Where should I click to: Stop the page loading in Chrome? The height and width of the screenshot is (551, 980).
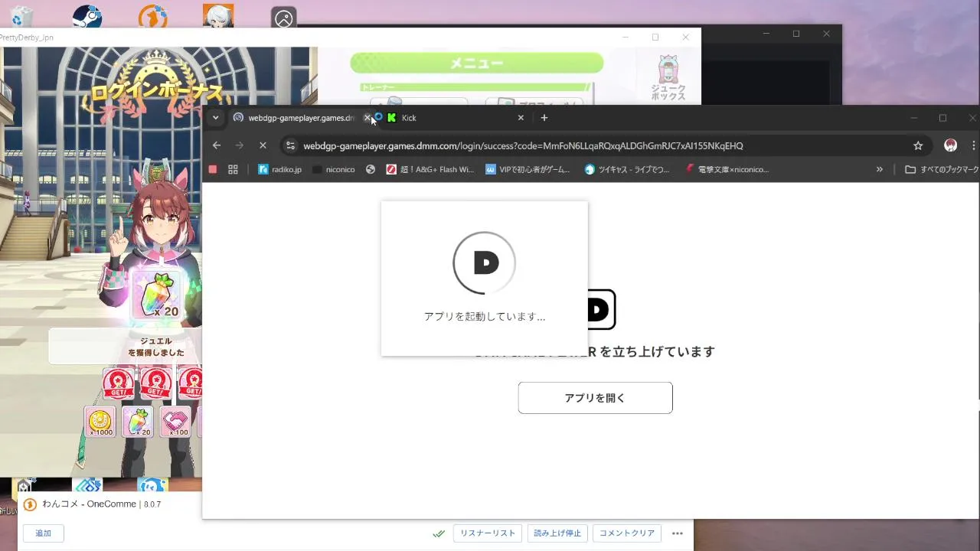pos(263,145)
